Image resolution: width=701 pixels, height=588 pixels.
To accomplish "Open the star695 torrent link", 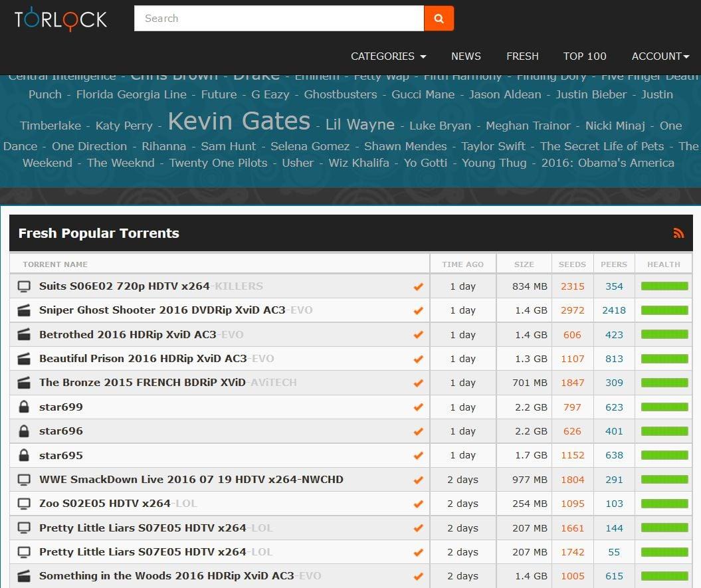I will point(61,455).
